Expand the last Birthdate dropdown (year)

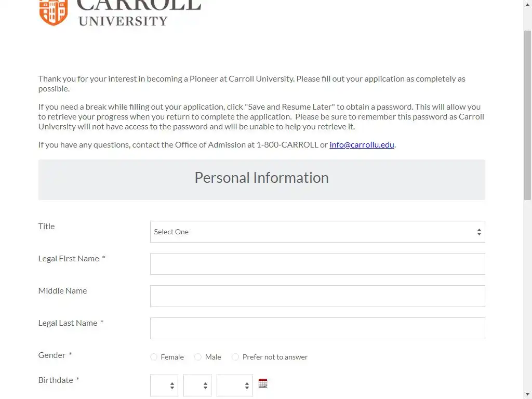click(235, 385)
